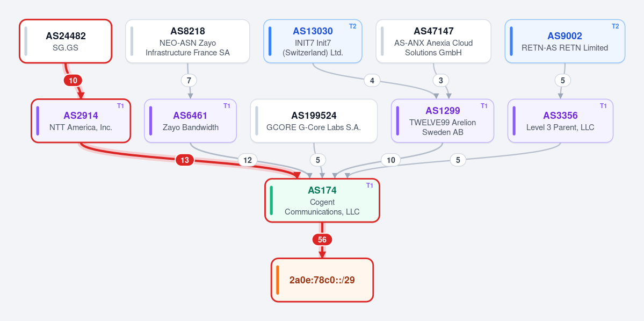Click the edge badge labeled 7
Image resolution: width=644 pixels, height=321 pixels.
pyautogui.click(x=189, y=81)
